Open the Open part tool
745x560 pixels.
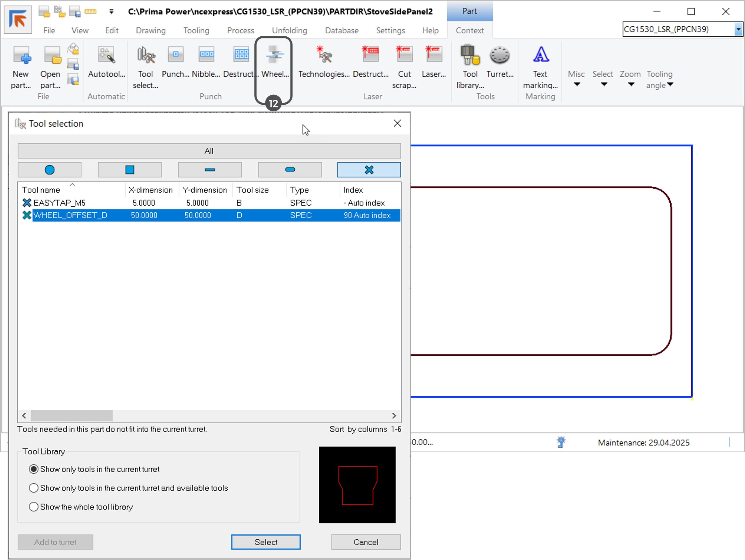pyautogui.click(x=51, y=67)
